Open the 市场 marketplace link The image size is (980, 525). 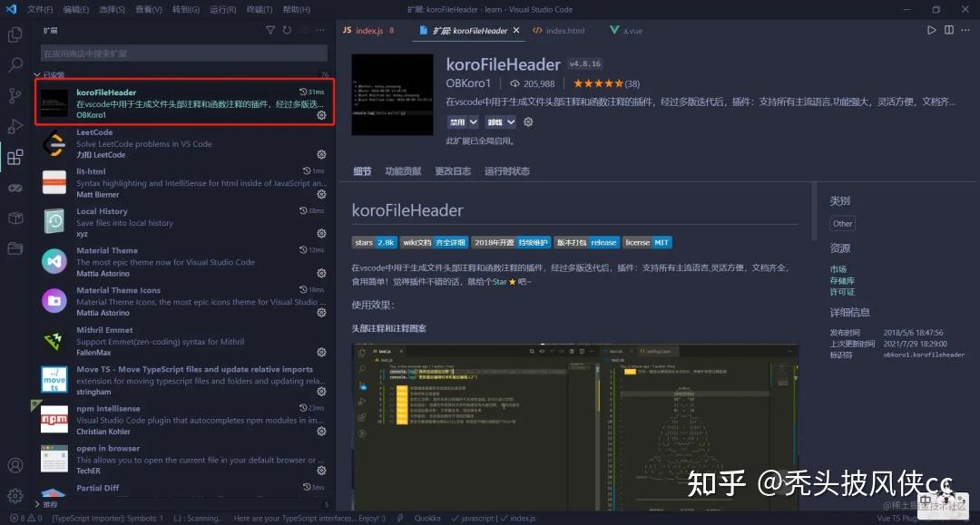click(x=838, y=269)
